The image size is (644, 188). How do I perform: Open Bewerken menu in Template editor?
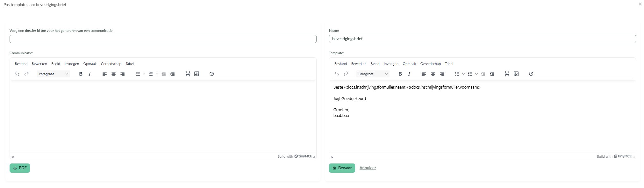pyautogui.click(x=359, y=64)
